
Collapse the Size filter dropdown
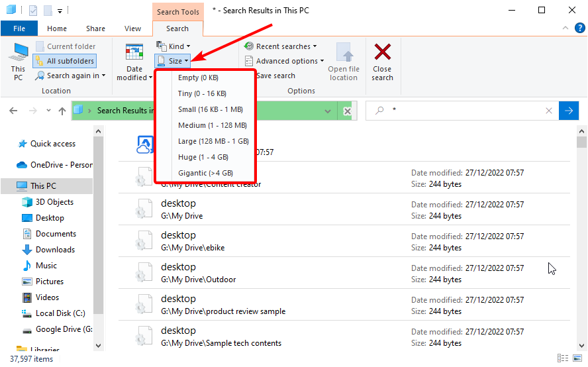click(x=173, y=61)
